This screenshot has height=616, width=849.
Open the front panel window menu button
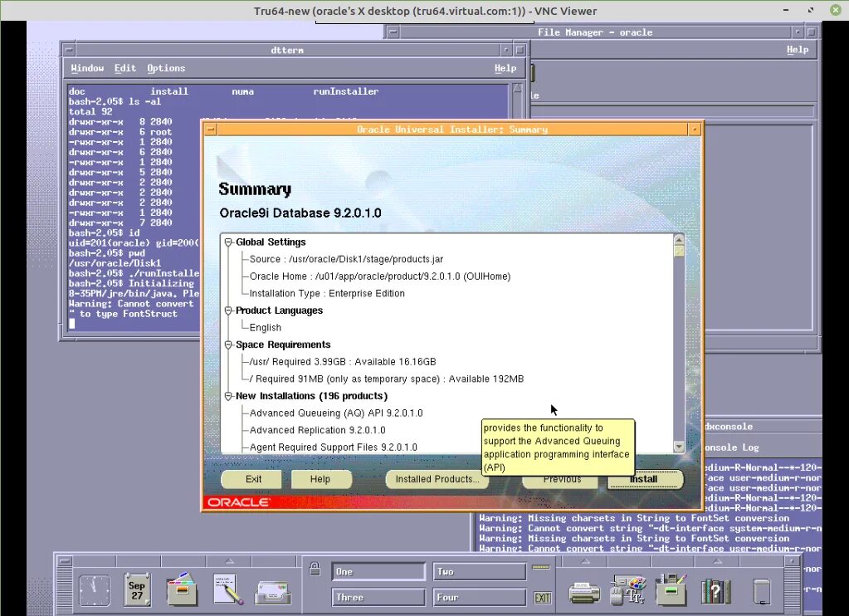click(64, 561)
